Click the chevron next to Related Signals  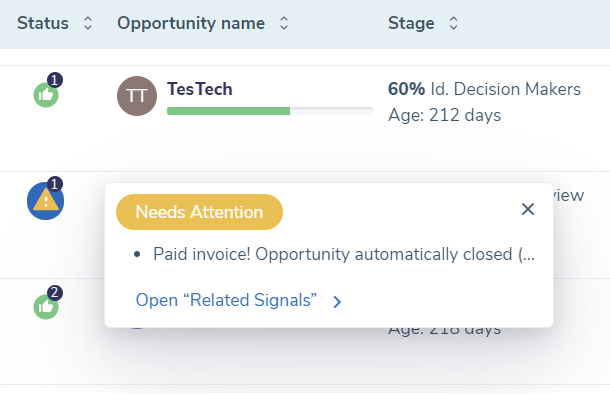point(337,302)
